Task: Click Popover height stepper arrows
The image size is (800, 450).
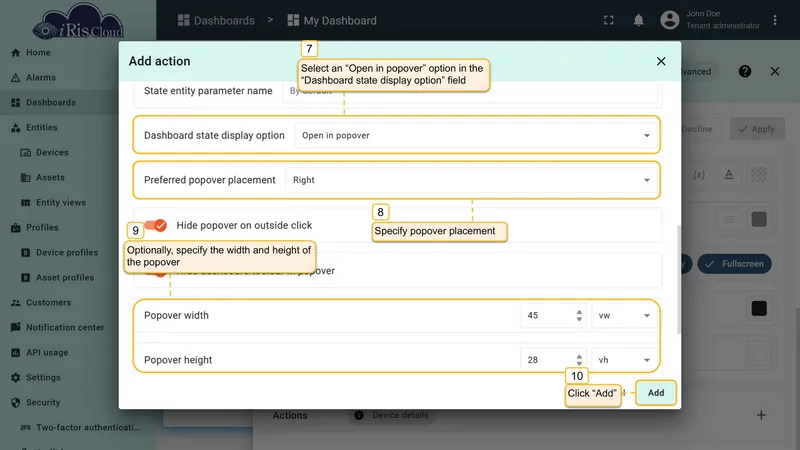Action: [579, 360]
